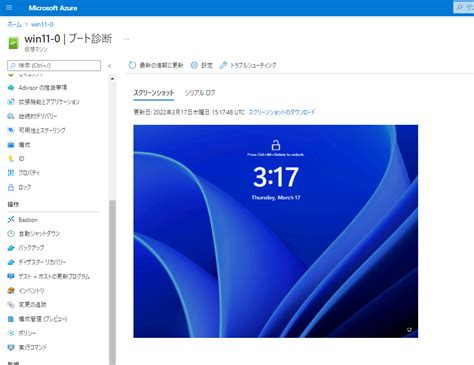Click the VM lock screen screenshot preview
Viewport: 474px width, 365px height.
point(276,231)
